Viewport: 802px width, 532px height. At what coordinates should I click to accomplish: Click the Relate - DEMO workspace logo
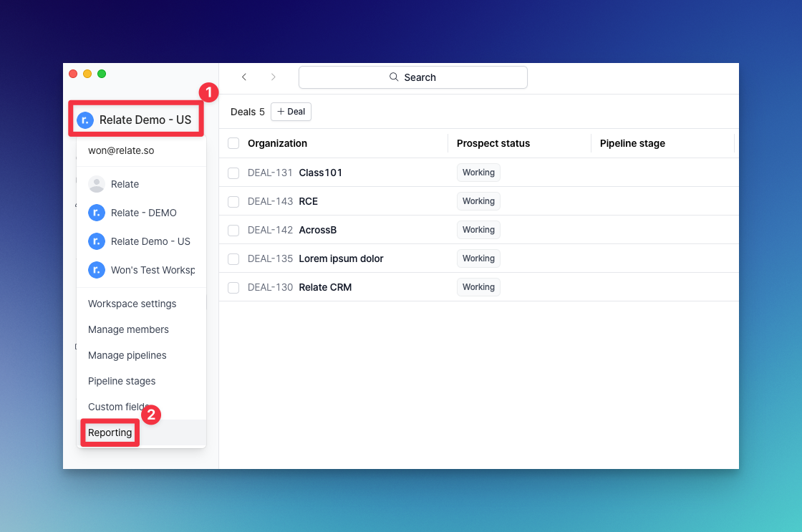pyautogui.click(x=96, y=213)
